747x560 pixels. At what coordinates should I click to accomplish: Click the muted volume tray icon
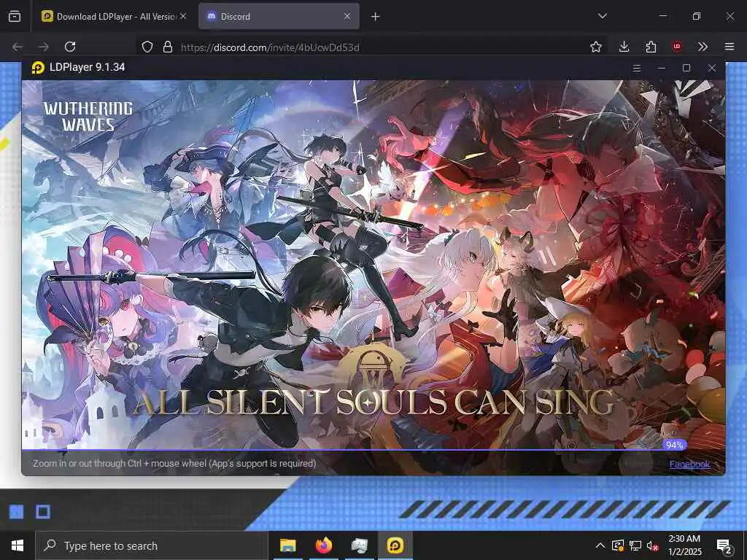652,545
